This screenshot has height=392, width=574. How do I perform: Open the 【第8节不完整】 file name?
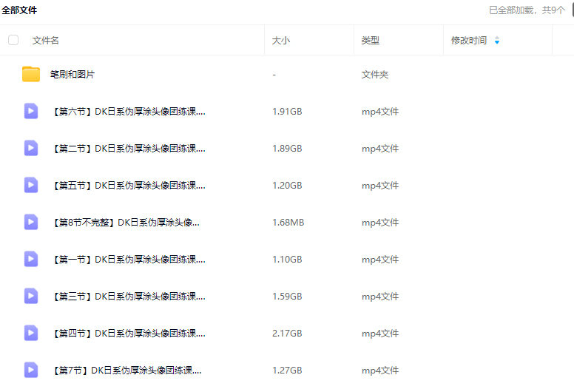pyautogui.click(x=125, y=223)
